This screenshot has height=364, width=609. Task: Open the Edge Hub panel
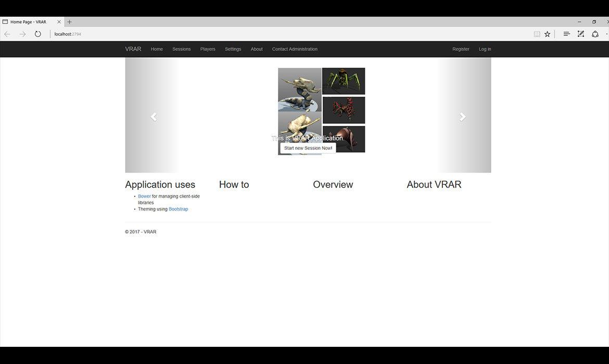[x=567, y=34]
